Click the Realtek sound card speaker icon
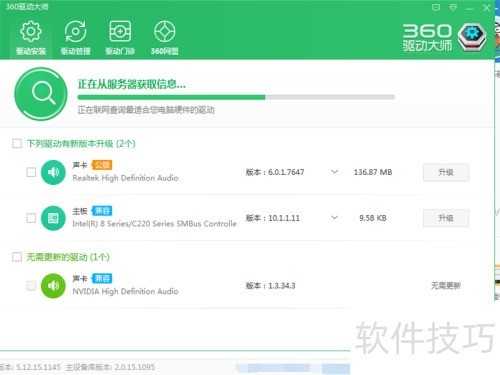This screenshot has width=500, height=375. (53, 172)
